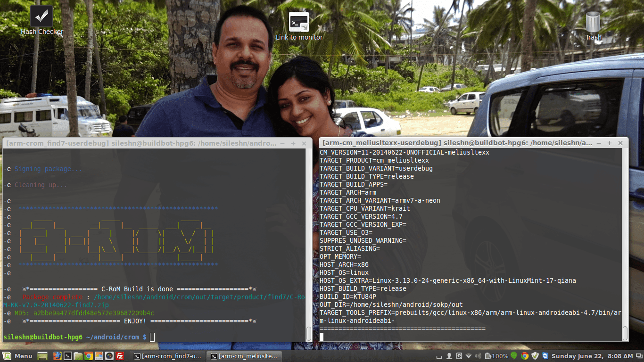The width and height of the screenshot is (644, 362).
Task: Click the MD5 hash line text
Action: coord(79,313)
